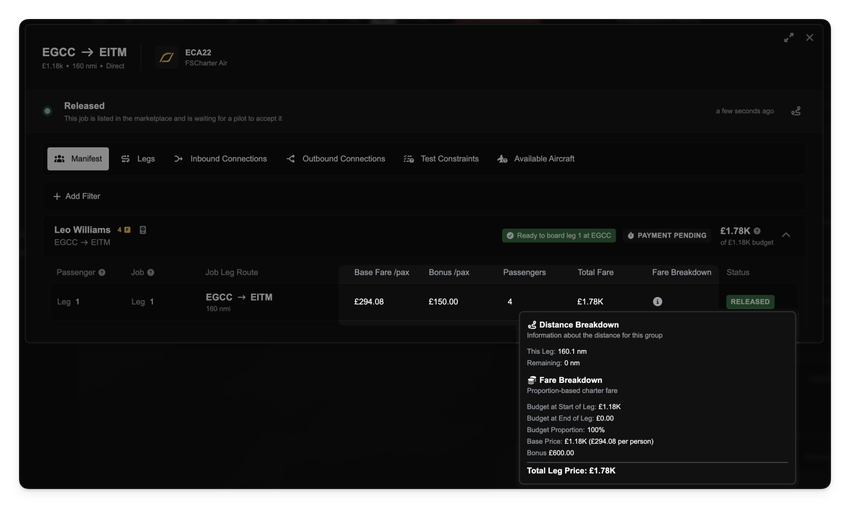The height and width of the screenshot is (508, 850).
Task: Click the share icon beside the timestamp
Action: pos(796,111)
